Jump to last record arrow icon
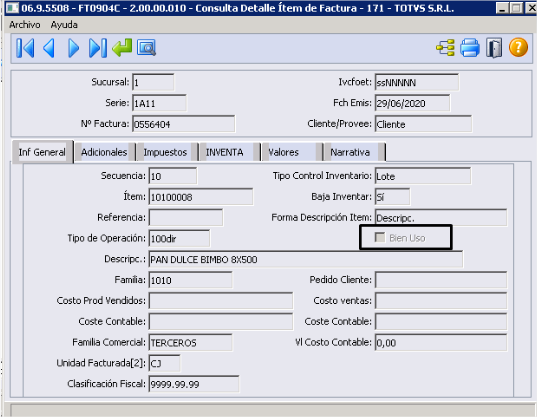Screen dimensions: 537x417 point(98,48)
